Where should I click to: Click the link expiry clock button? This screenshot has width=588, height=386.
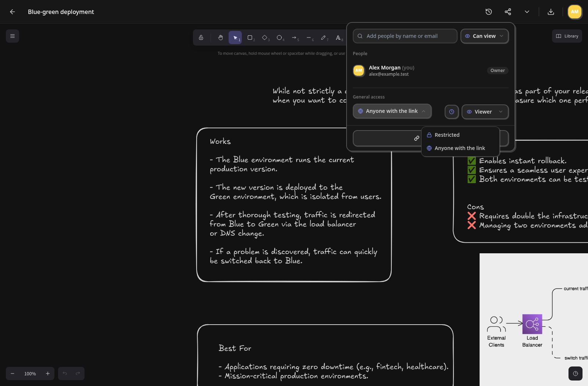click(452, 112)
